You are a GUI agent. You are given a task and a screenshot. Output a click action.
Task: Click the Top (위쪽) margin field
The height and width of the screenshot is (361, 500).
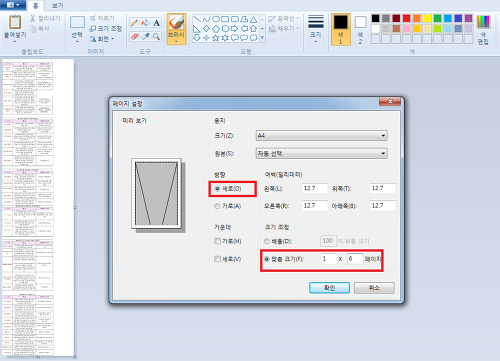tap(383, 188)
